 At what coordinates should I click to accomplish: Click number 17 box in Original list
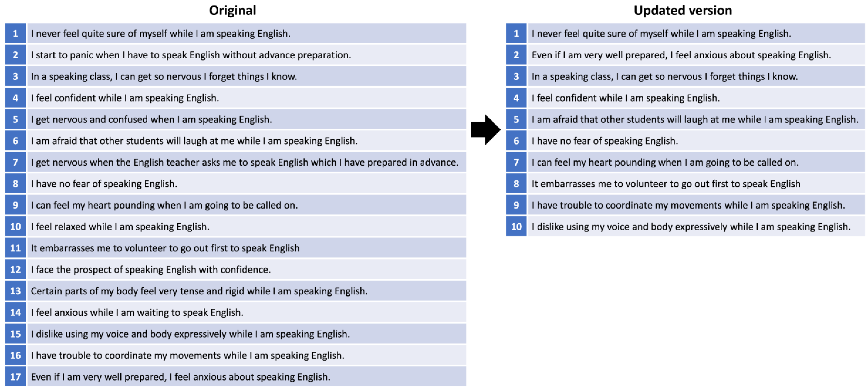click(x=16, y=376)
